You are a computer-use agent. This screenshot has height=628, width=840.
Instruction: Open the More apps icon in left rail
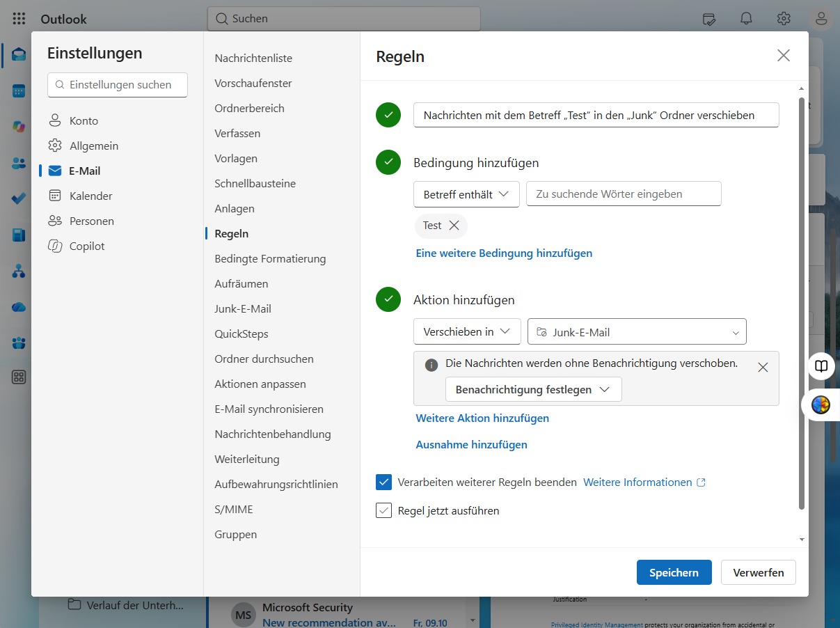(x=19, y=377)
